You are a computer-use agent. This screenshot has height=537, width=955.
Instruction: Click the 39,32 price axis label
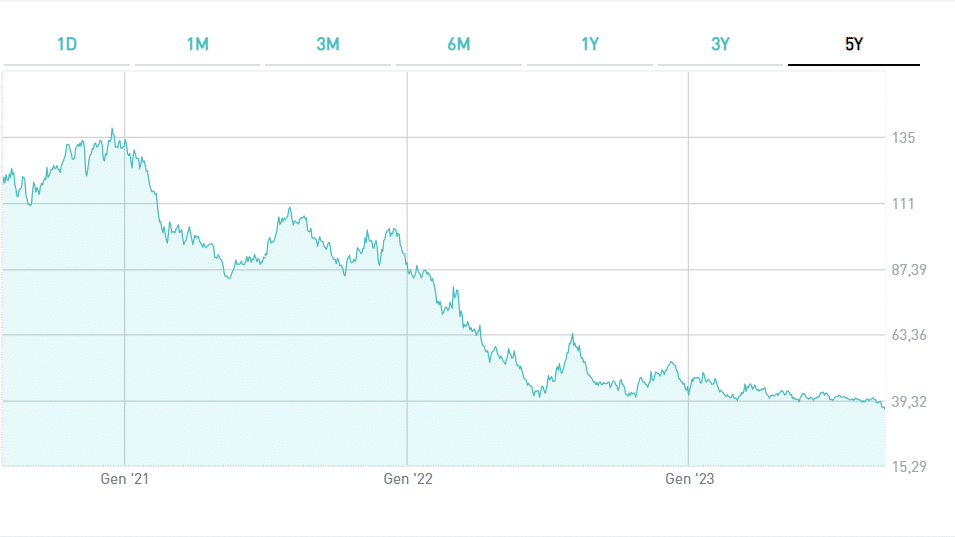pos(910,402)
